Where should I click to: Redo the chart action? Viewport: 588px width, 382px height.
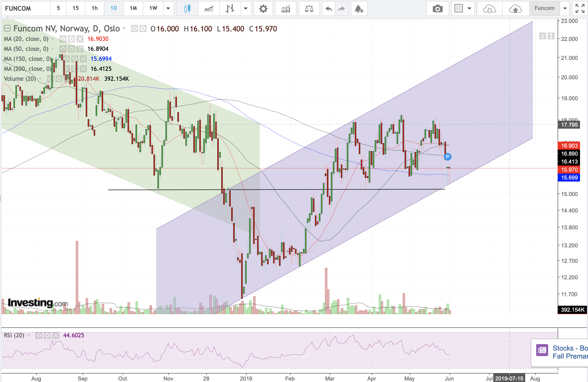[341, 9]
